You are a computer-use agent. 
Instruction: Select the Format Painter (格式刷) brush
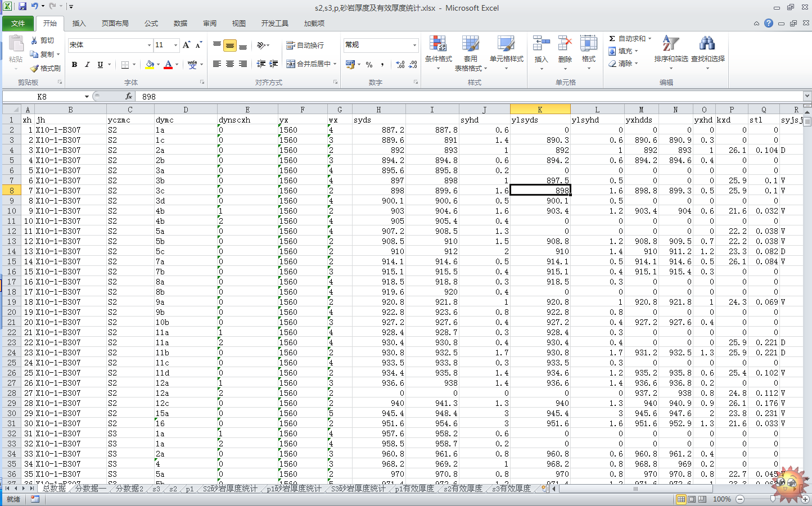click(34, 68)
